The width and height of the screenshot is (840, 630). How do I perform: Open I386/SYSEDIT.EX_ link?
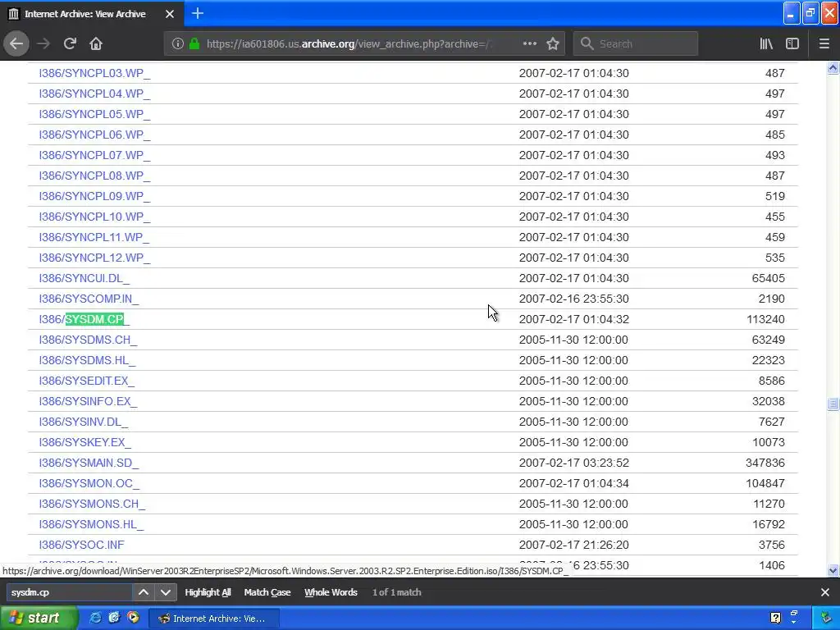tap(86, 381)
